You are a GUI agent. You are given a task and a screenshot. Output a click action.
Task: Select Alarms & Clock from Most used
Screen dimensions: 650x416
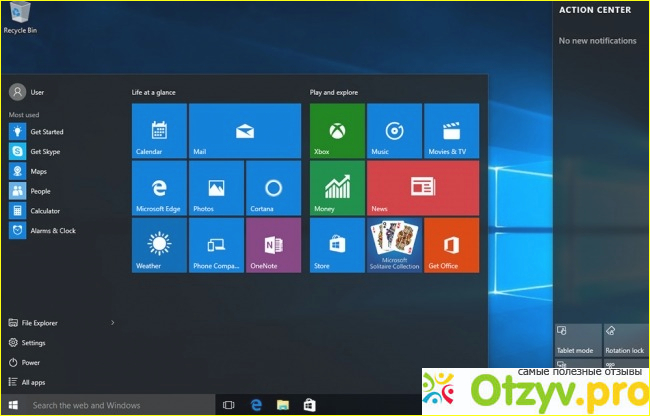52,231
